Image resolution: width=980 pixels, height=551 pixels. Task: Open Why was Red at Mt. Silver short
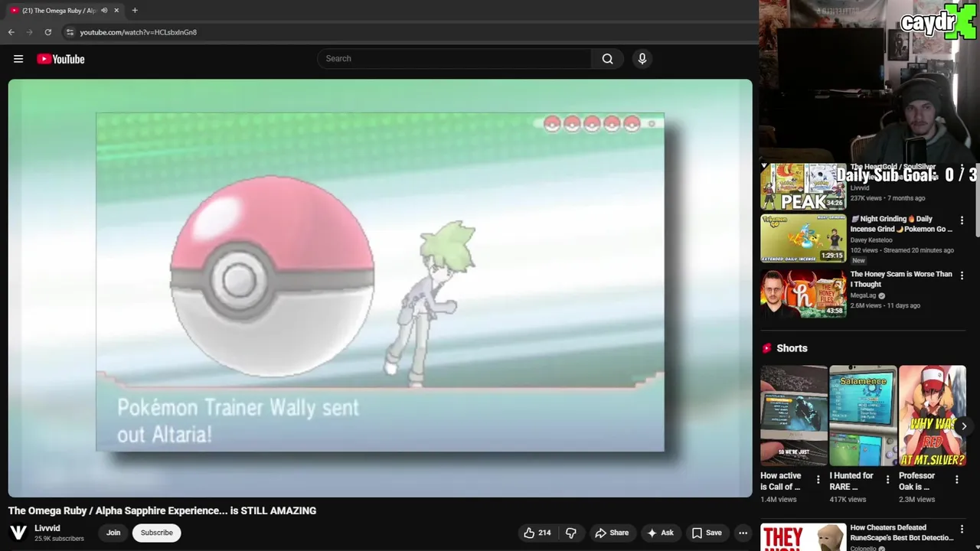933,416
